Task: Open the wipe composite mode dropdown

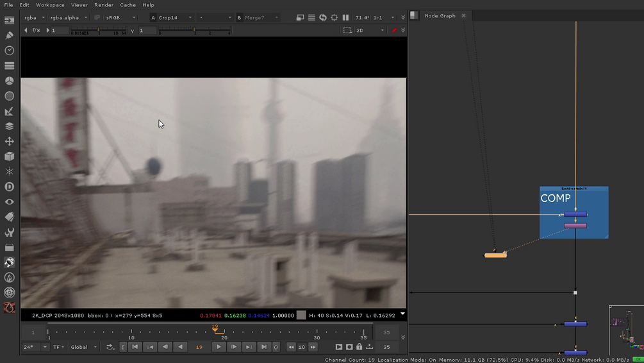Action: click(x=215, y=18)
